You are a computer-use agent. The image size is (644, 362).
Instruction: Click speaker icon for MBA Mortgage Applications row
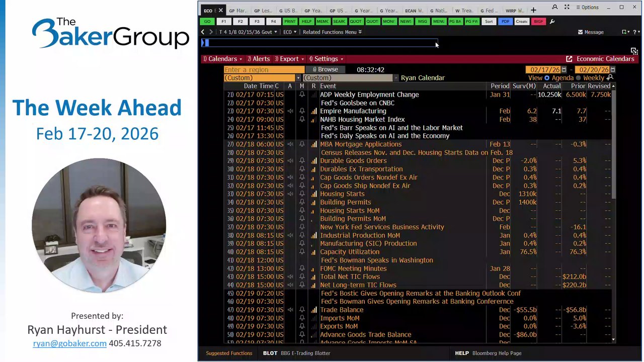[290, 144]
